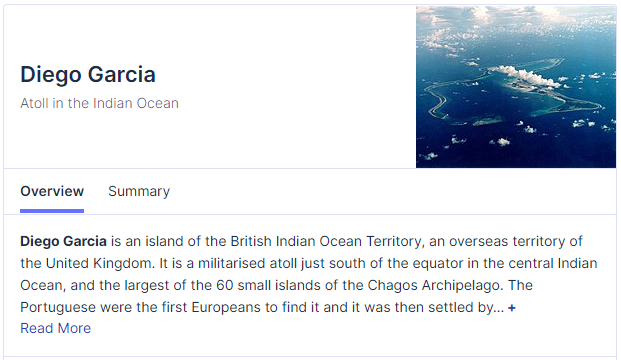Expand description with the plus icon
621x360 pixels.
click(512, 308)
